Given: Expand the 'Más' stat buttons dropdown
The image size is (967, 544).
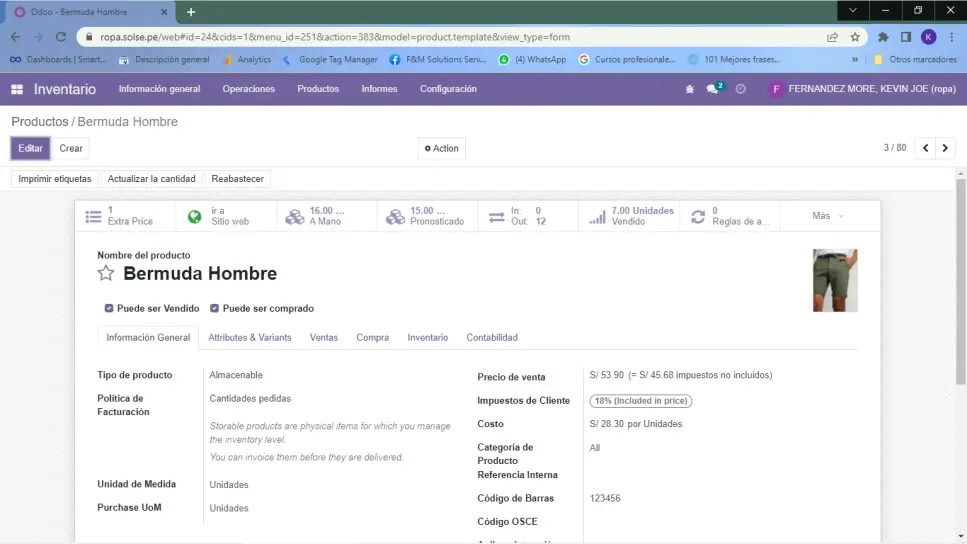Looking at the screenshot, I should click(x=828, y=216).
